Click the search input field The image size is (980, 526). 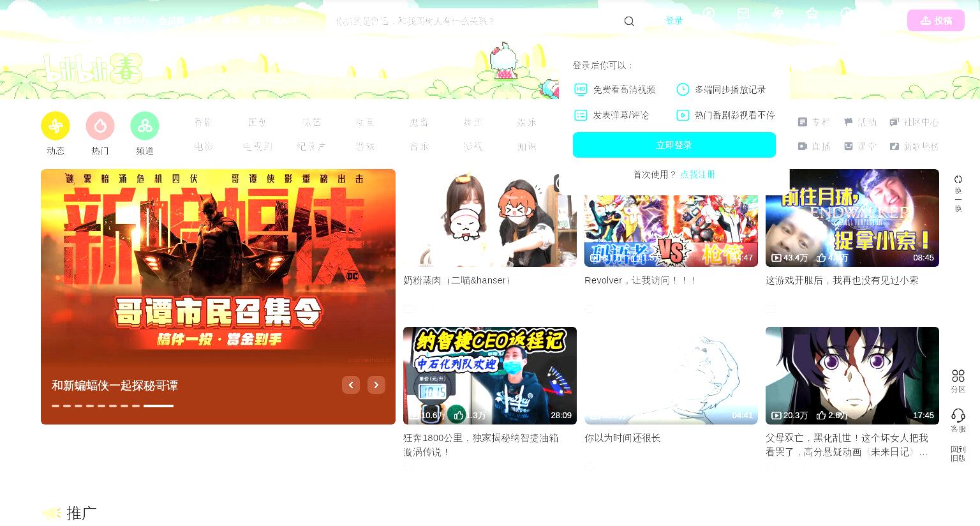(475, 21)
